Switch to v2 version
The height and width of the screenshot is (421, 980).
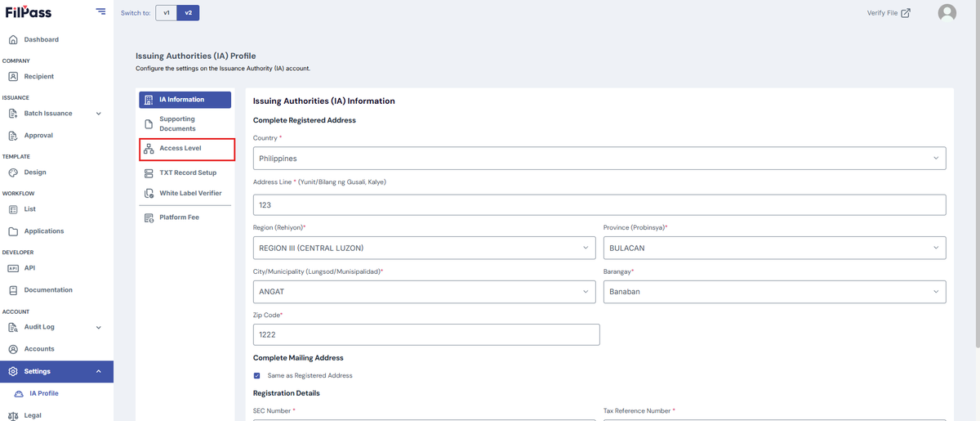pyautogui.click(x=189, y=12)
